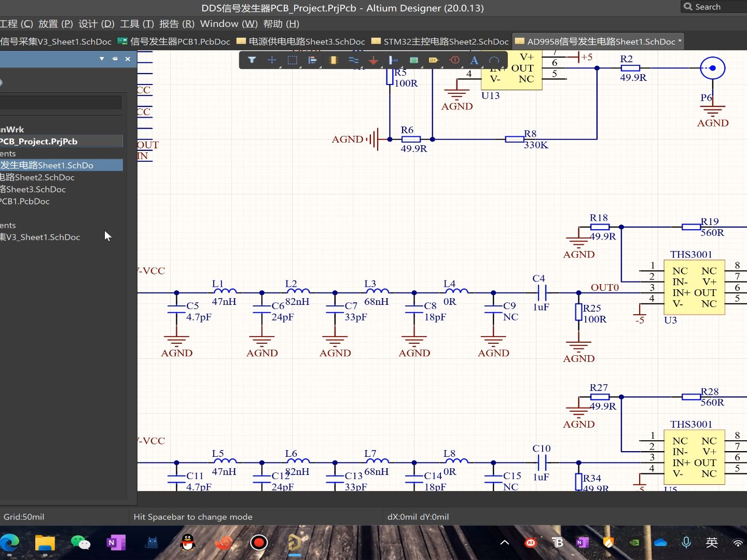This screenshot has width=747, height=560.
Task: Click the OUT0 net label
Action: tap(605, 287)
